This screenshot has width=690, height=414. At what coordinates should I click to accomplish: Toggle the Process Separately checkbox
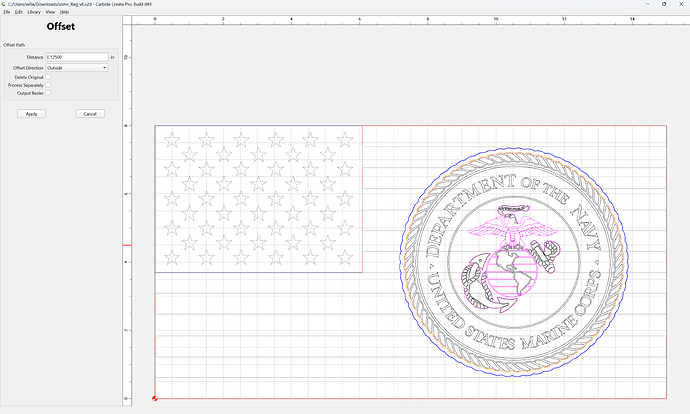click(48, 85)
